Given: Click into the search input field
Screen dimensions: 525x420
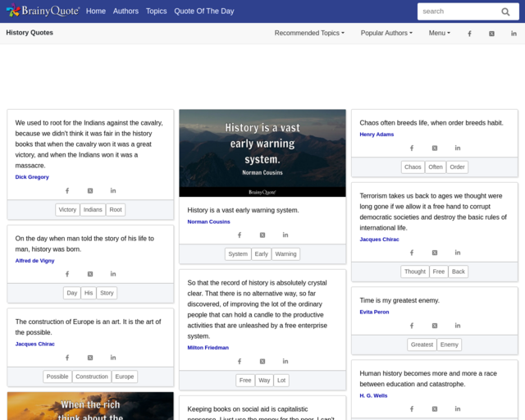Looking at the screenshot, I should tap(458, 11).
